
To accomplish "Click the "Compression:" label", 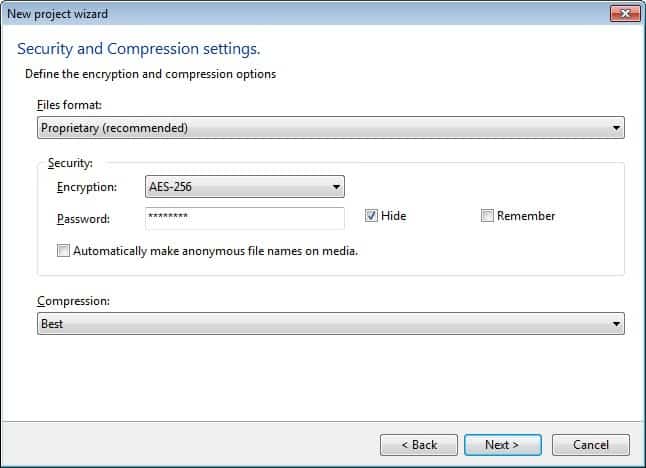I will [73, 301].
